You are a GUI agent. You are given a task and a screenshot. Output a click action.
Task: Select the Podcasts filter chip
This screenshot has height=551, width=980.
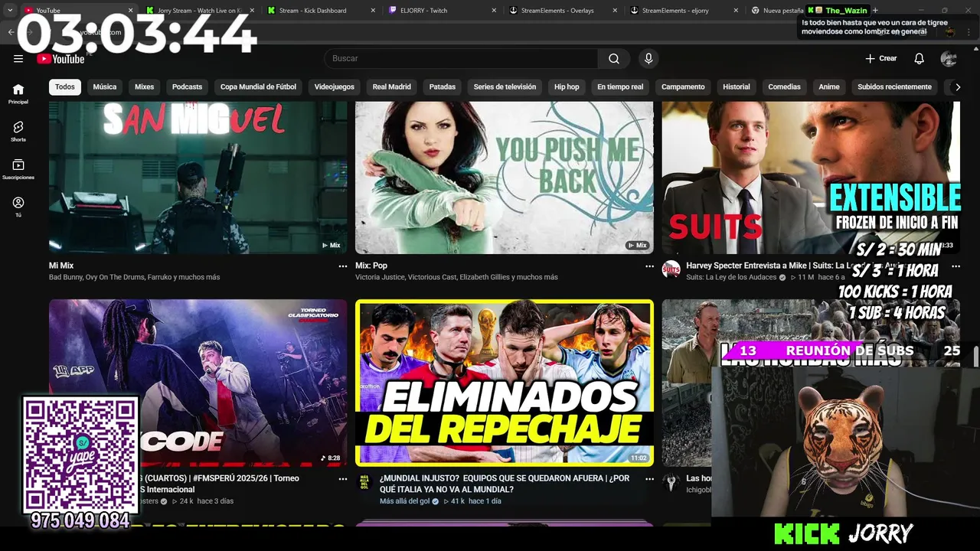click(x=188, y=87)
